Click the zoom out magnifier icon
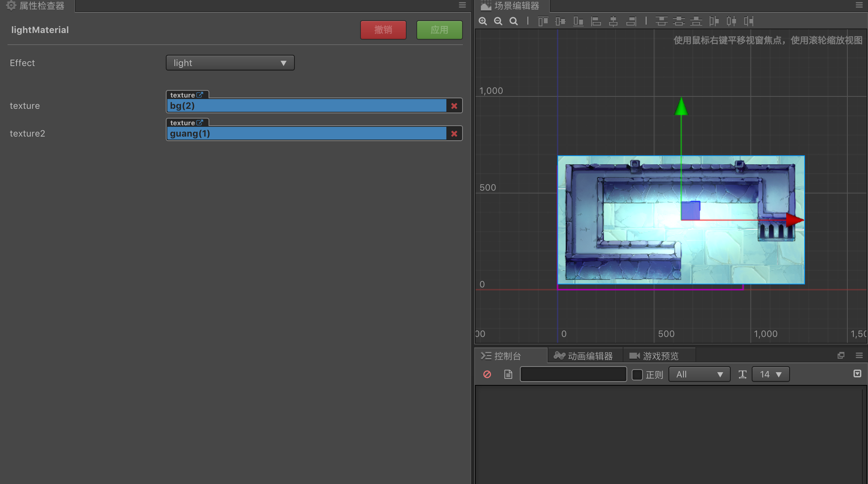 [x=498, y=21]
